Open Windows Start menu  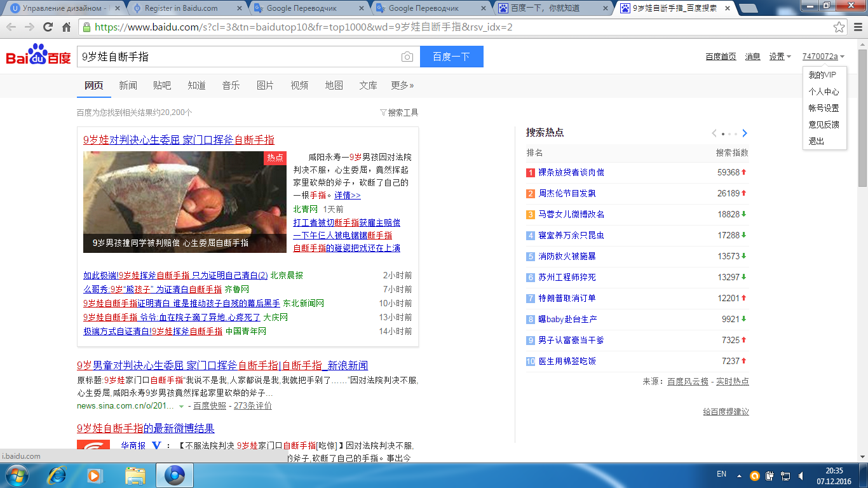[x=15, y=475]
